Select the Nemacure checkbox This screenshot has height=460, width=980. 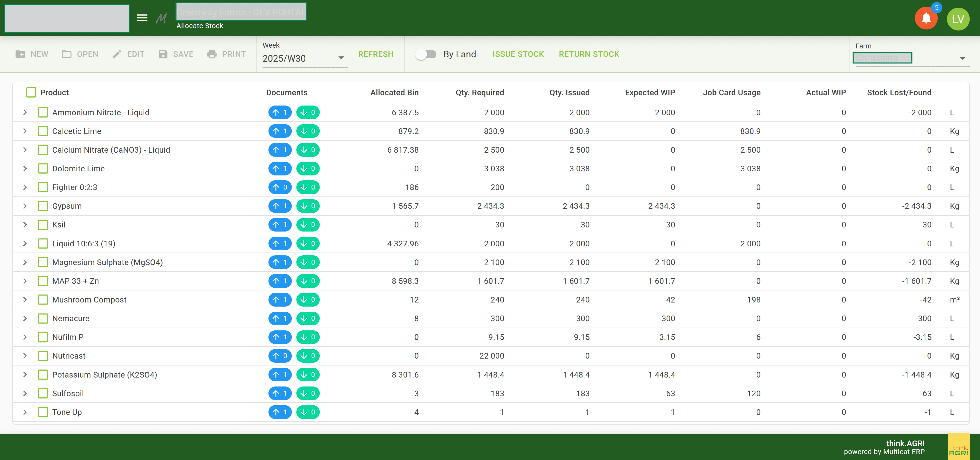click(43, 319)
